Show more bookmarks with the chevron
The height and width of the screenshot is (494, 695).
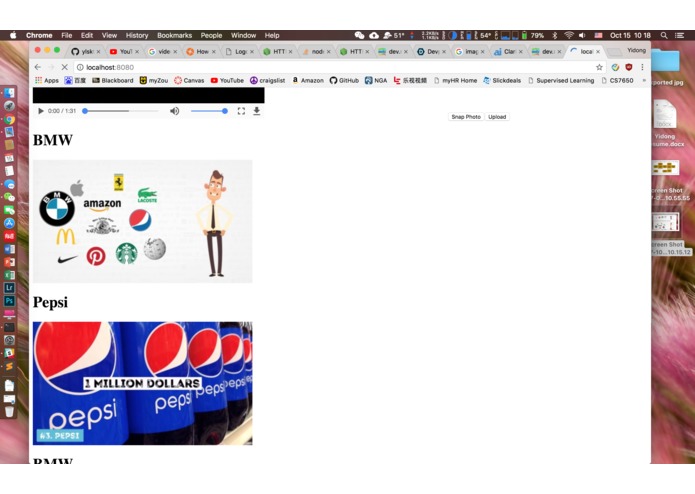[644, 81]
